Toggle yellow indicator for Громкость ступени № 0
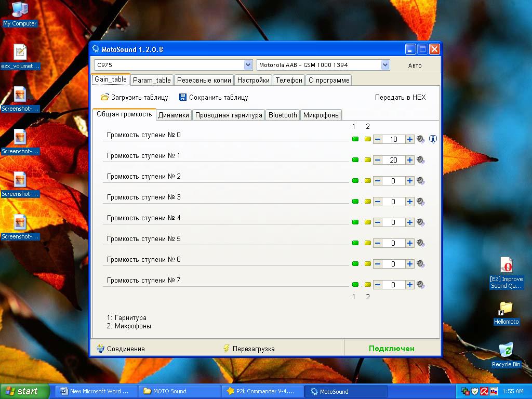Viewport: 532px width, 399px height. click(x=367, y=139)
